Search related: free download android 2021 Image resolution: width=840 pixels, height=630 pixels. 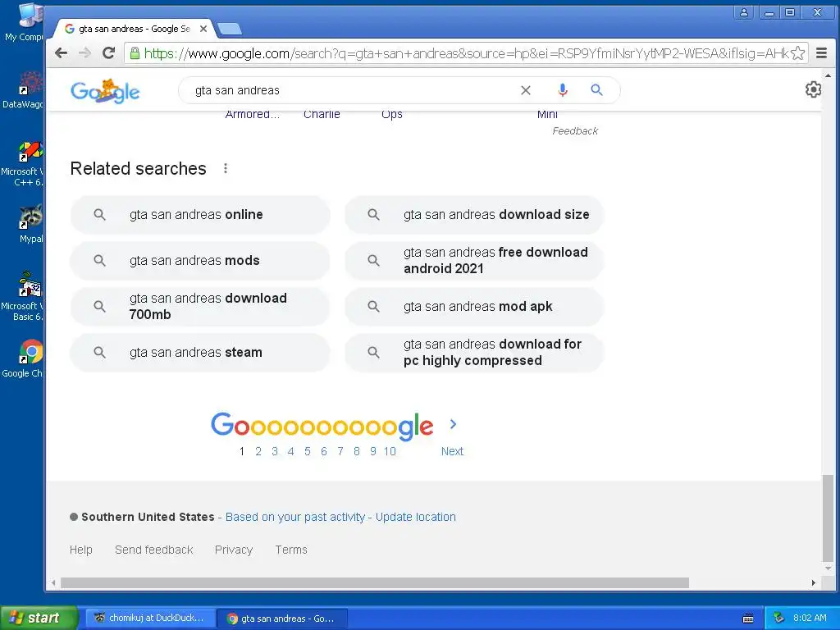[474, 261]
